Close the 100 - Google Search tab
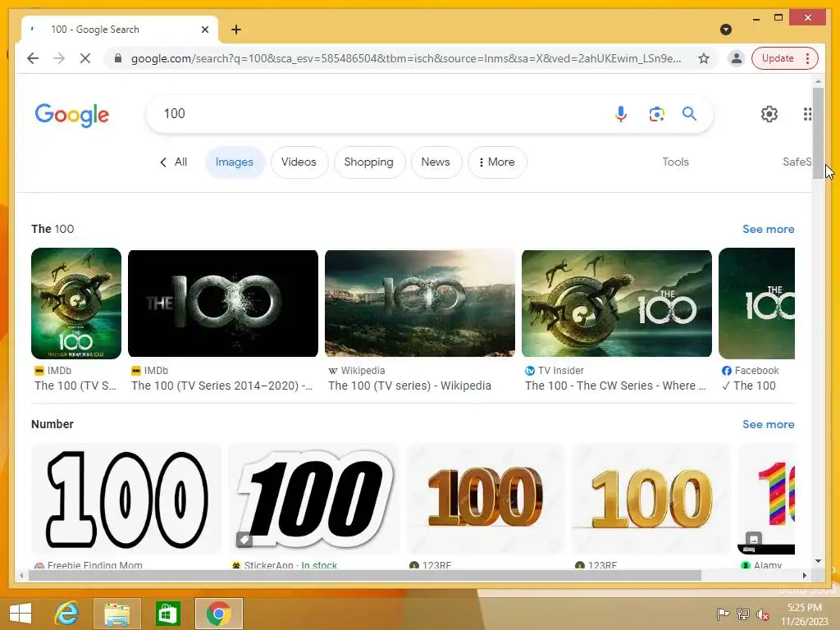 click(204, 30)
